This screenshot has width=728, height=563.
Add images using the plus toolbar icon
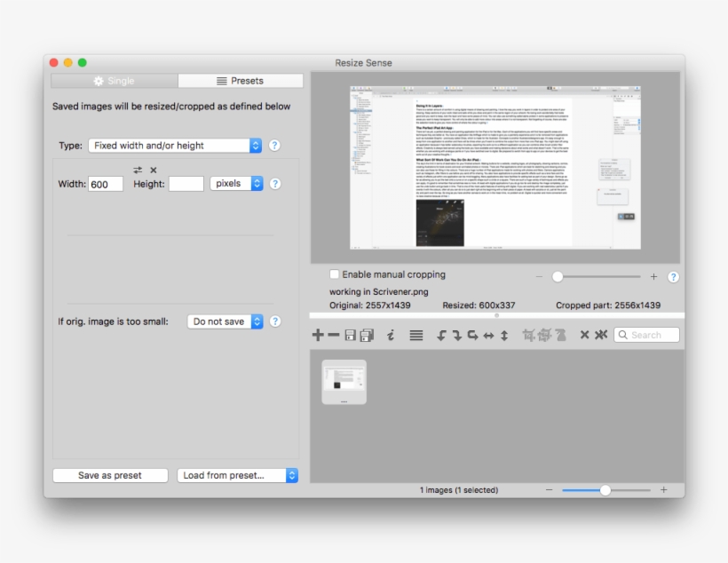click(x=318, y=335)
